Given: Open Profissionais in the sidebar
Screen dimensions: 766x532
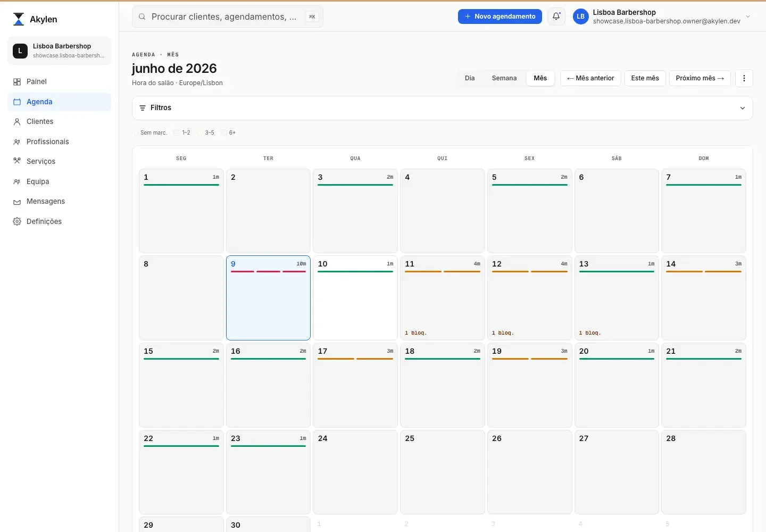Looking at the screenshot, I should (x=60, y=142).
